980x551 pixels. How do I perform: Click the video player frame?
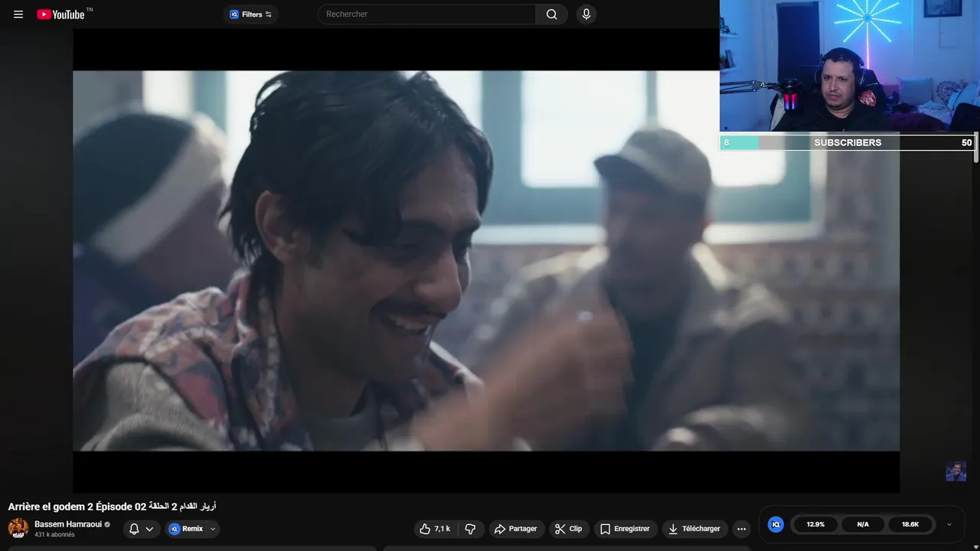486,261
